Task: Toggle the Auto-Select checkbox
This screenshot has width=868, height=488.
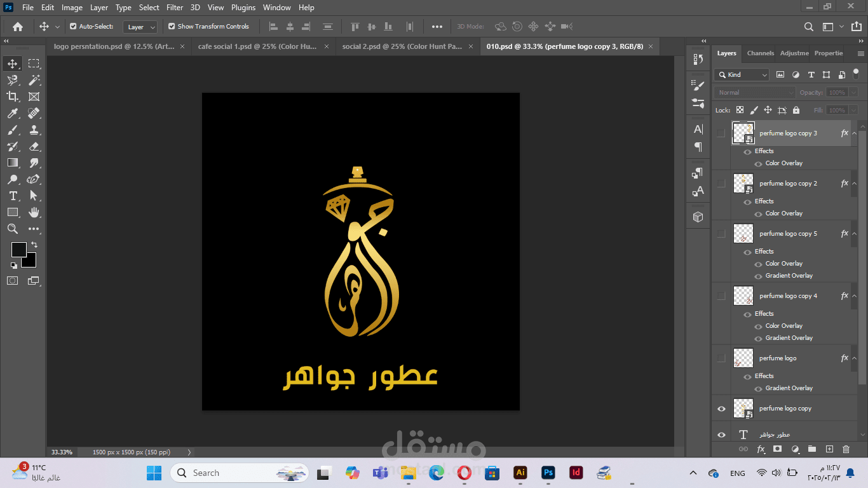Action: [x=73, y=27]
